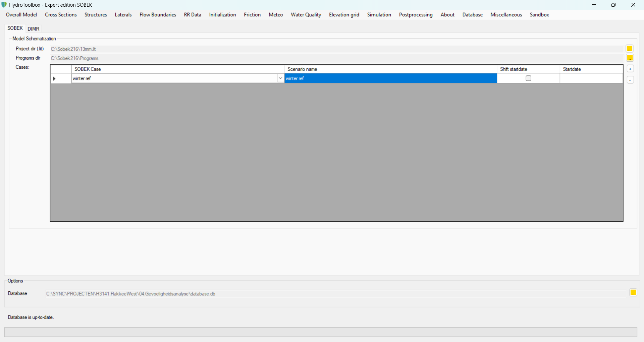Click the Scenario name column header
Viewport: 644px width, 342px height.
click(390, 69)
